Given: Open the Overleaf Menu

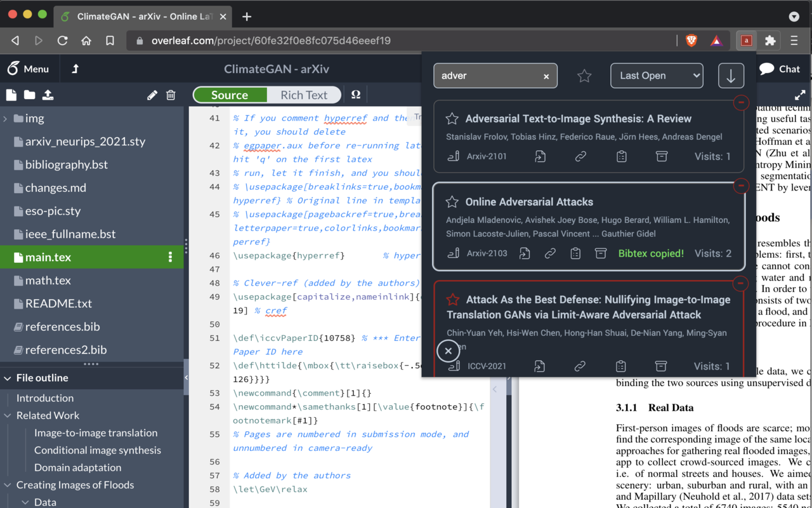Looking at the screenshot, I should 27,69.
